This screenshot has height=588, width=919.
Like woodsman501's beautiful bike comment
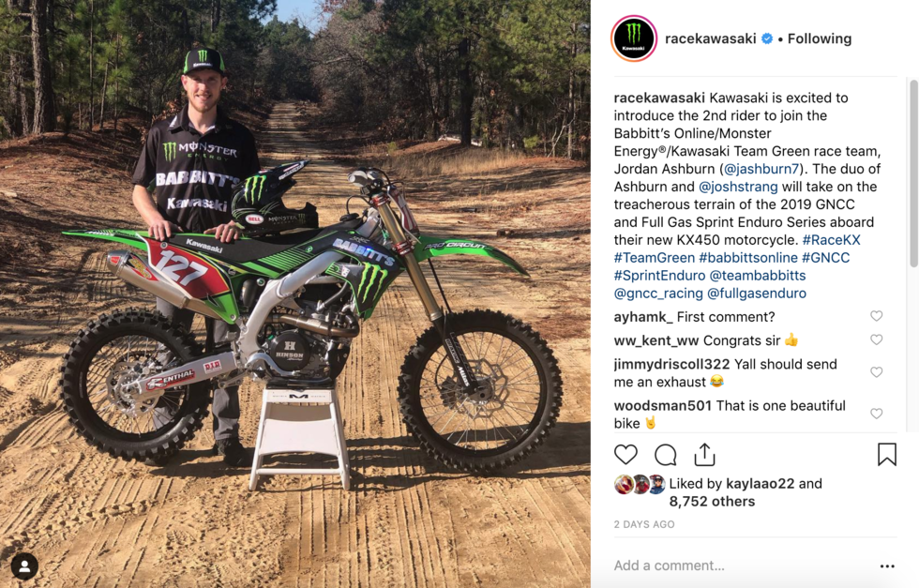(x=876, y=414)
